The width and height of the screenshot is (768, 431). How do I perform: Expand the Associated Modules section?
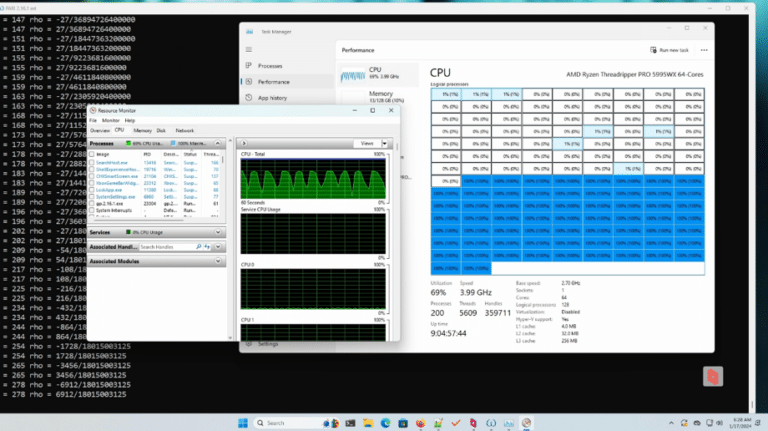click(x=218, y=262)
